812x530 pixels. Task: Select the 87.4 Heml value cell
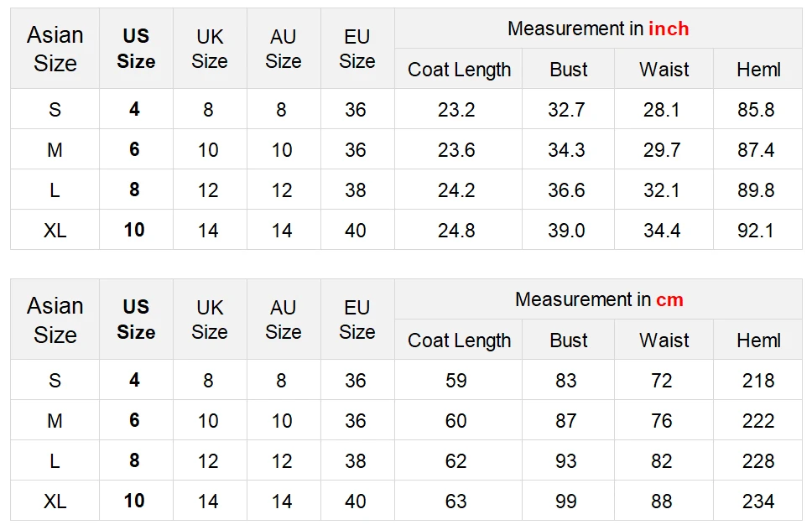756,150
